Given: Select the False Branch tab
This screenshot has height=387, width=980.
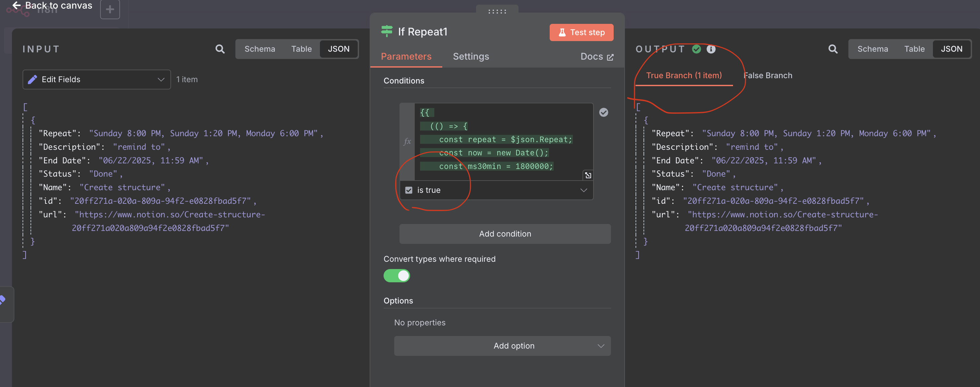Looking at the screenshot, I should coord(768,75).
